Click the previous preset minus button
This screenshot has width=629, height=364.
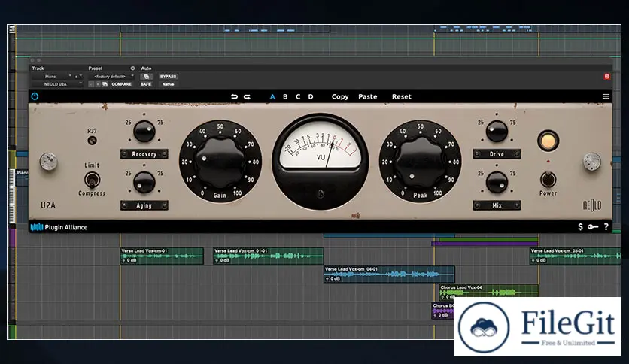click(92, 84)
